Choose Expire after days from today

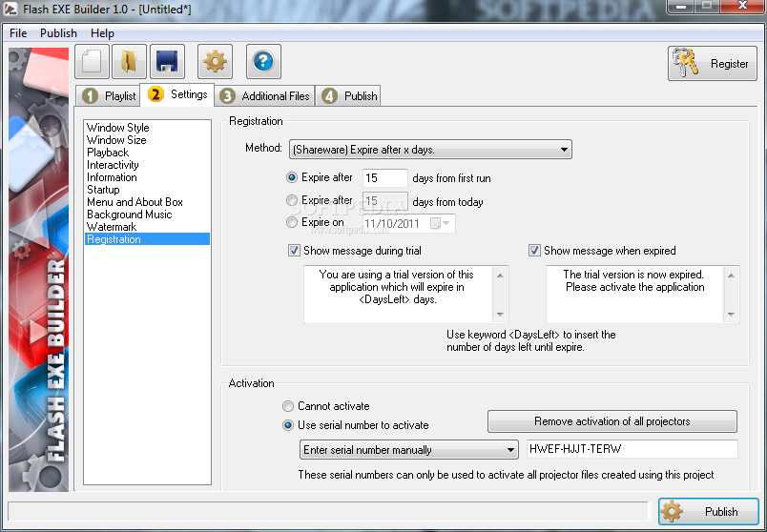click(292, 200)
